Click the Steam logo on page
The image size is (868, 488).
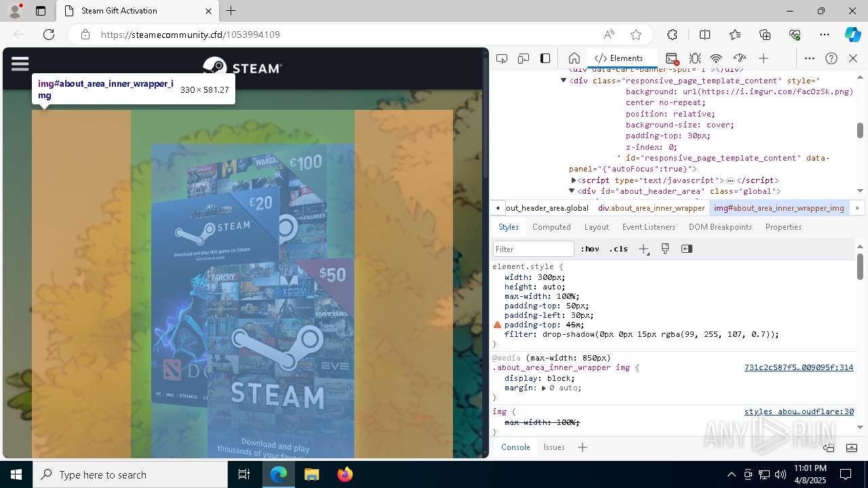coord(242,68)
